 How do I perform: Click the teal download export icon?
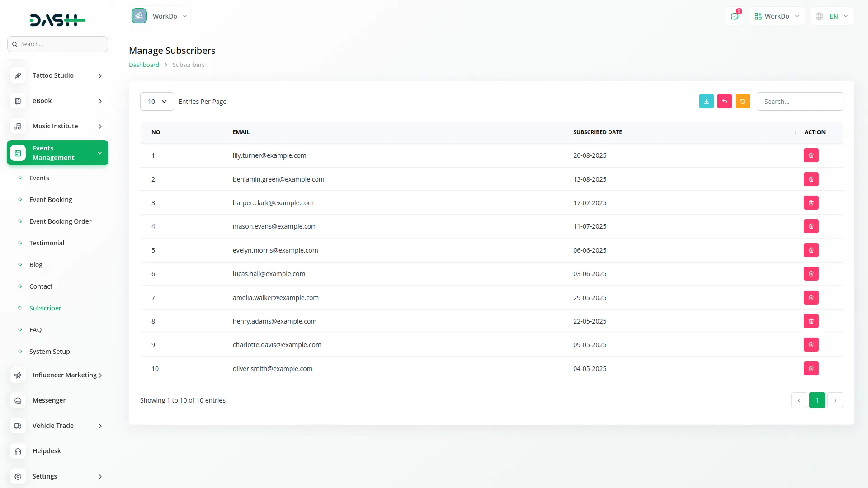point(706,101)
